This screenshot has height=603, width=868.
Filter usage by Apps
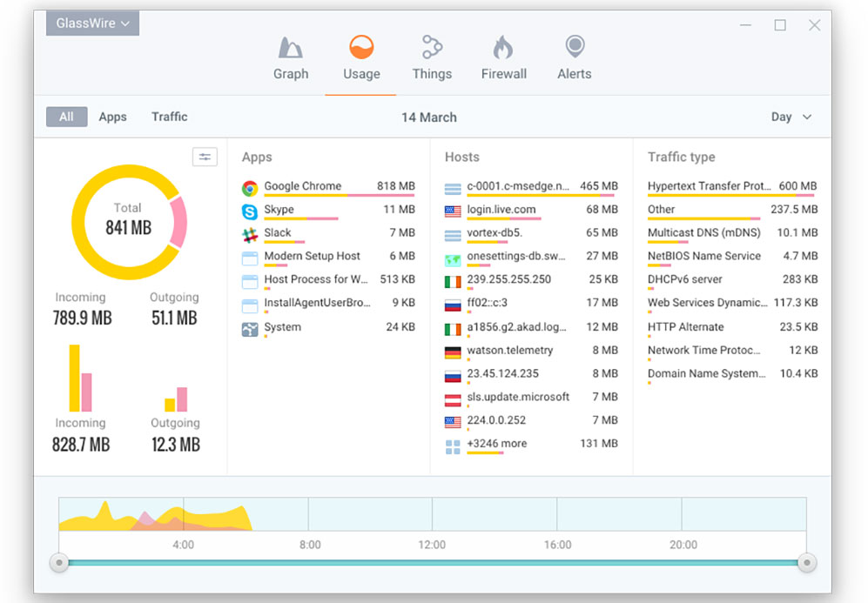tap(113, 117)
